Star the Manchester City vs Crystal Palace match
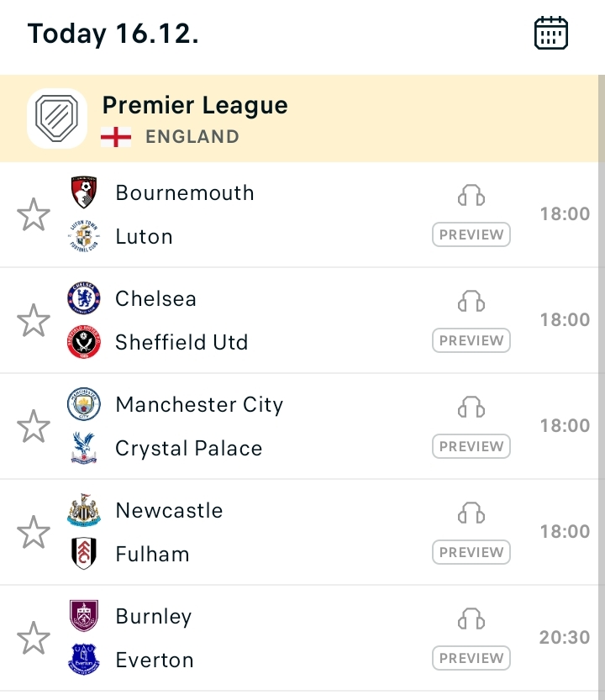Image resolution: width=605 pixels, height=700 pixels. click(x=34, y=426)
